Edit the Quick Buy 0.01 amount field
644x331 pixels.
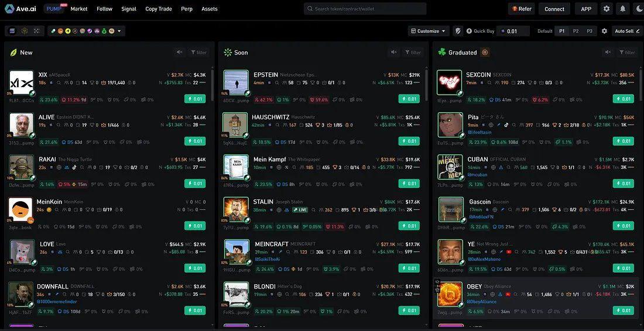(513, 31)
